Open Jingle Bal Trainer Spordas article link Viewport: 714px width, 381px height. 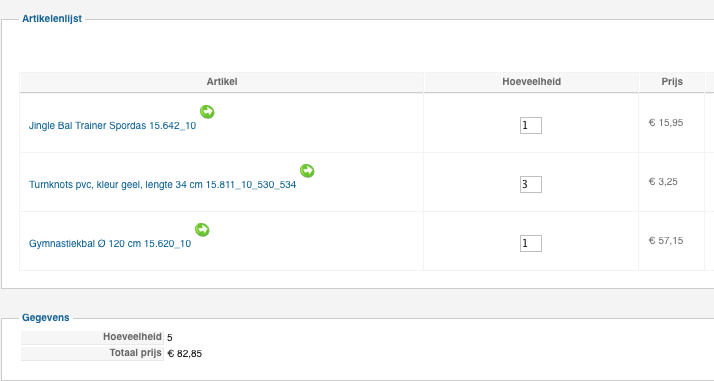(x=112, y=126)
